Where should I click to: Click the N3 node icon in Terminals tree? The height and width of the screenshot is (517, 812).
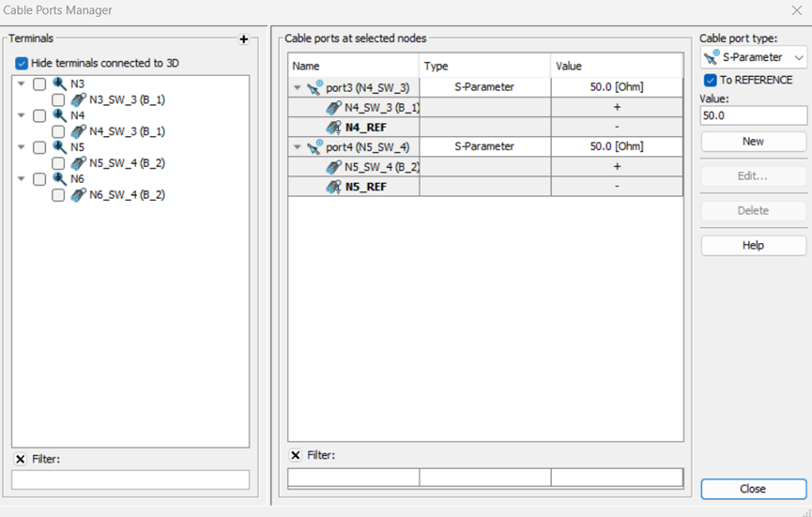[60, 84]
